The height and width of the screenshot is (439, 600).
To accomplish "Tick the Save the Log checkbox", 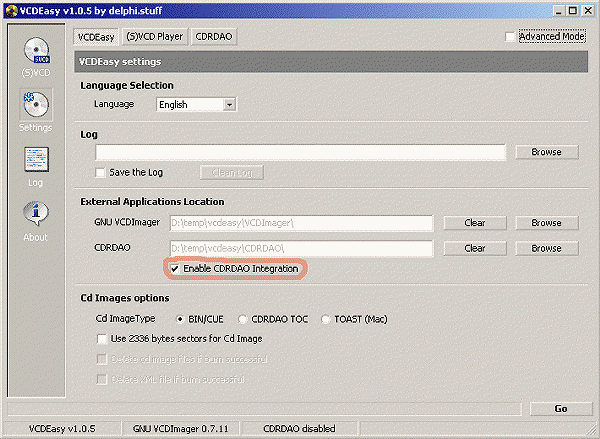I will click(x=100, y=173).
